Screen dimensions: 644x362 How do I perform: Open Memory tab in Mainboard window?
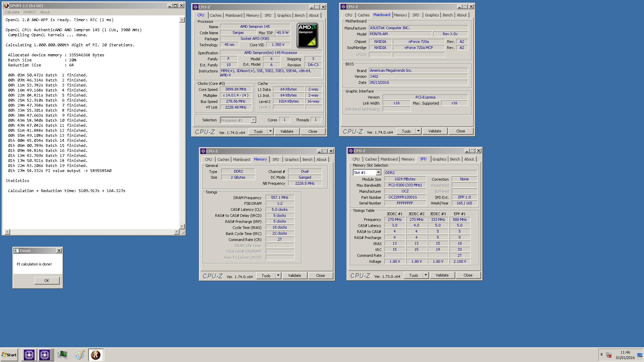pos(400,15)
